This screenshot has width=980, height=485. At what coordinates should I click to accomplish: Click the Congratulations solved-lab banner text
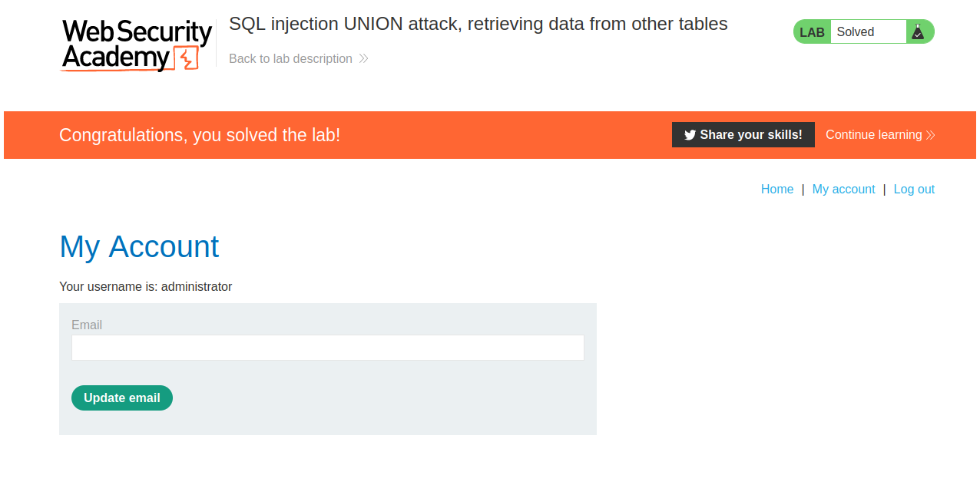[200, 135]
